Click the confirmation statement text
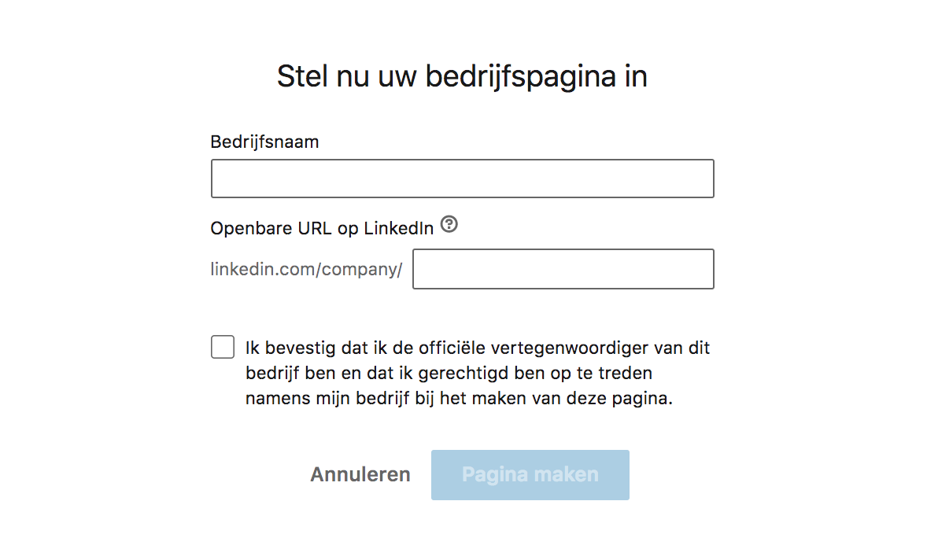 pyautogui.click(x=477, y=372)
